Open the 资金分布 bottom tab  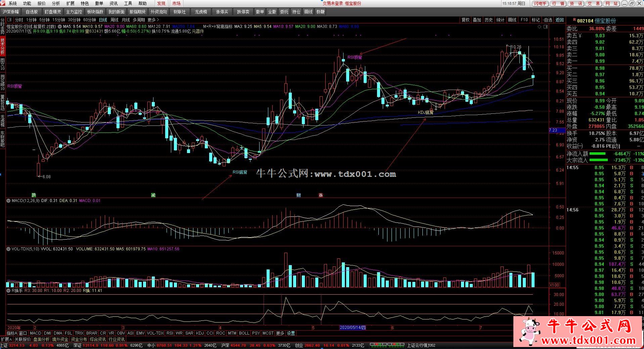(x=79, y=339)
